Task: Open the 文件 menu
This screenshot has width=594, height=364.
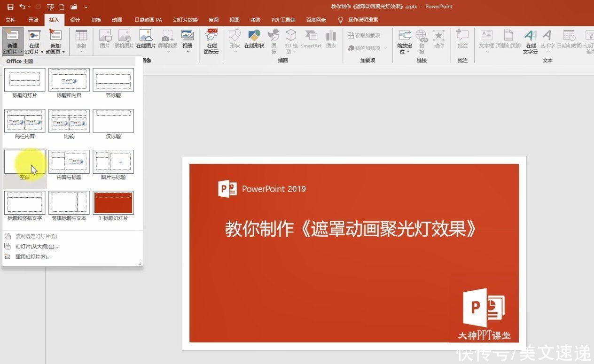Action: click(x=11, y=20)
